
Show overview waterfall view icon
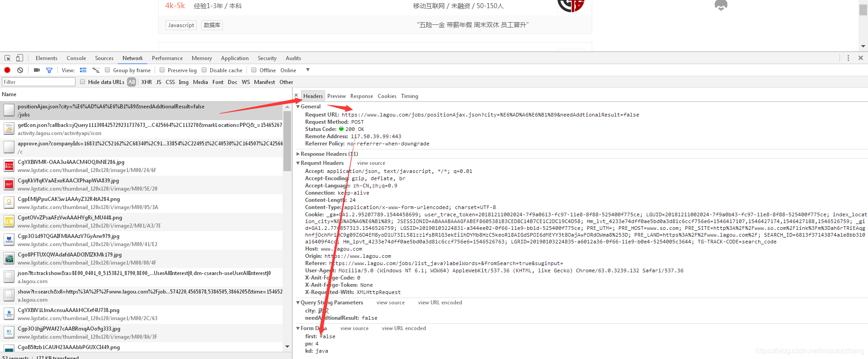click(x=95, y=70)
